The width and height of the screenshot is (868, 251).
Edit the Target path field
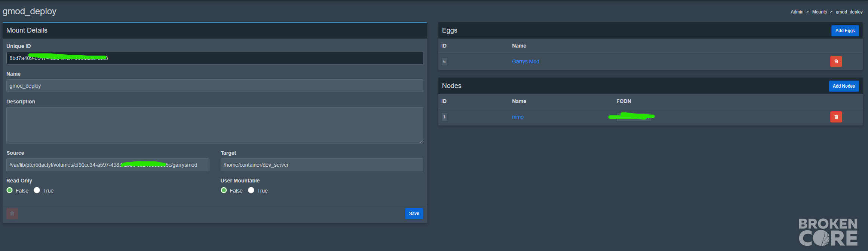pyautogui.click(x=322, y=165)
